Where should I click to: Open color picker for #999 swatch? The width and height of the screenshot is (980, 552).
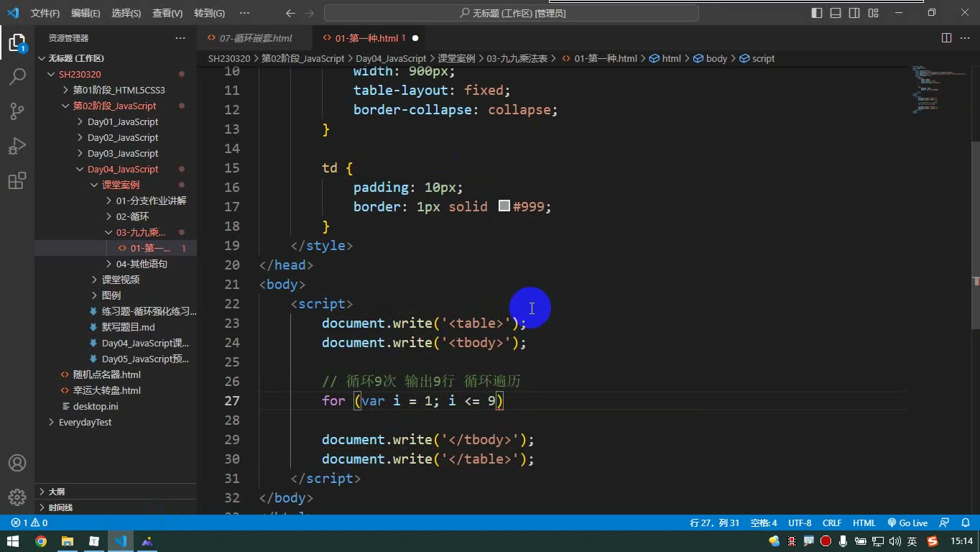(504, 206)
